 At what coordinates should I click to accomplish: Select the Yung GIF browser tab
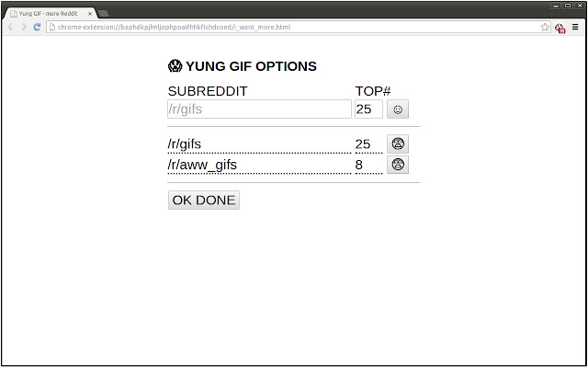[49, 14]
